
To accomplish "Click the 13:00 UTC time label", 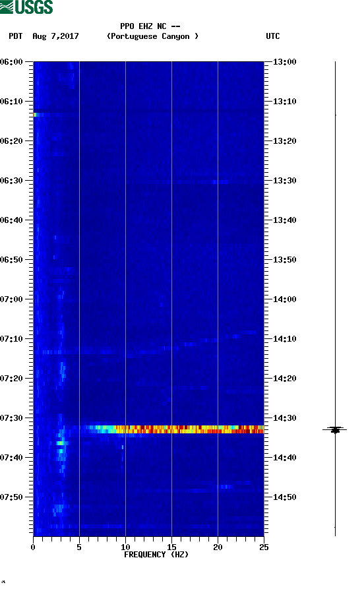I will [x=285, y=62].
